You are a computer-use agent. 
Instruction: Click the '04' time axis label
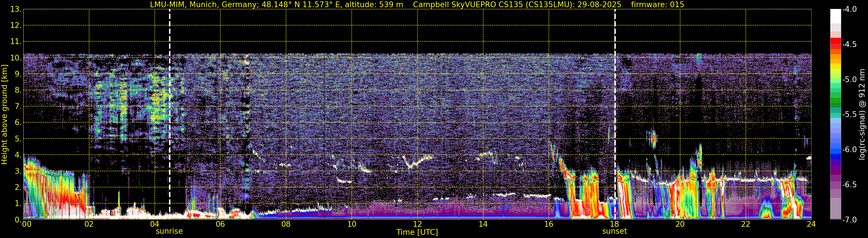pyautogui.click(x=155, y=224)
